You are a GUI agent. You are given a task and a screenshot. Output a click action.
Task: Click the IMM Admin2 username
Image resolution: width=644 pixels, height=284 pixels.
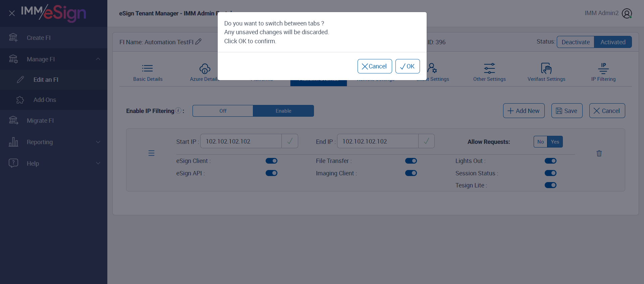601,13
